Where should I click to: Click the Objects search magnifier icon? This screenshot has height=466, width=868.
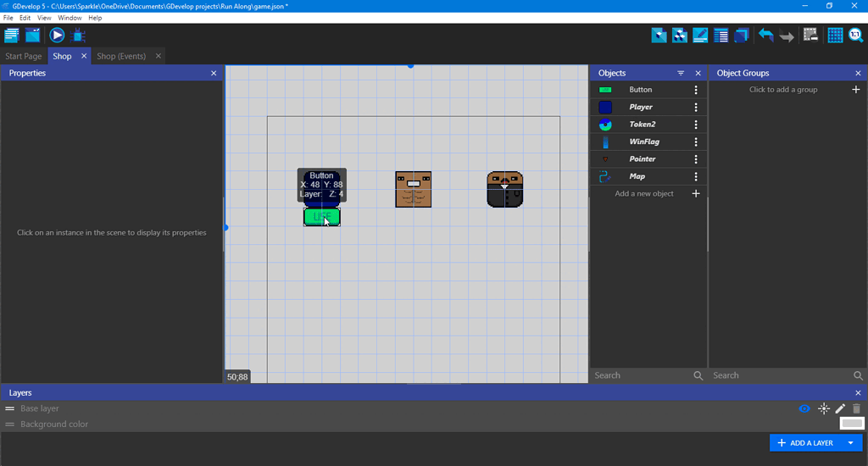click(698, 376)
